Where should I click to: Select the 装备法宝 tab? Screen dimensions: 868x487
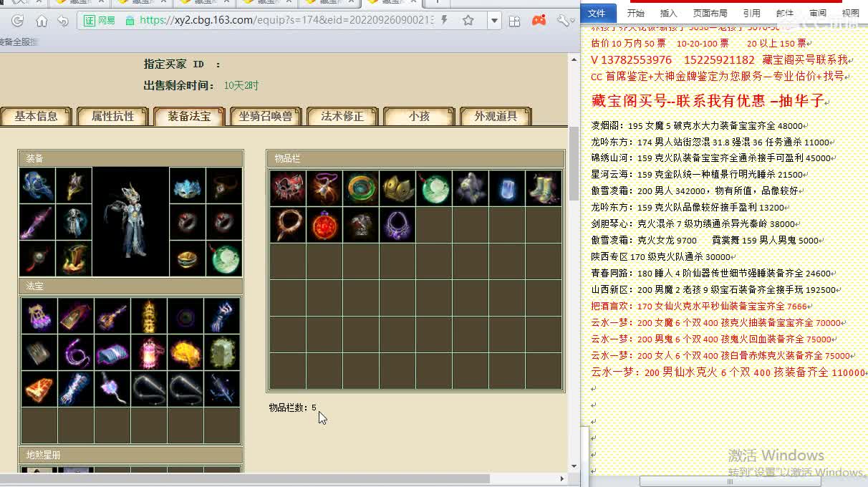(x=189, y=116)
